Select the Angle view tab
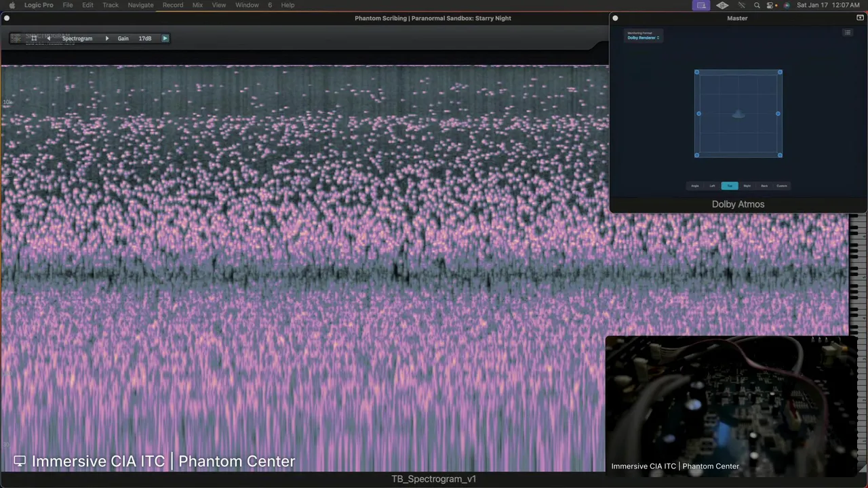Viewport: 868px width, 488px height. pyautogui.click(x=694, y=186)
